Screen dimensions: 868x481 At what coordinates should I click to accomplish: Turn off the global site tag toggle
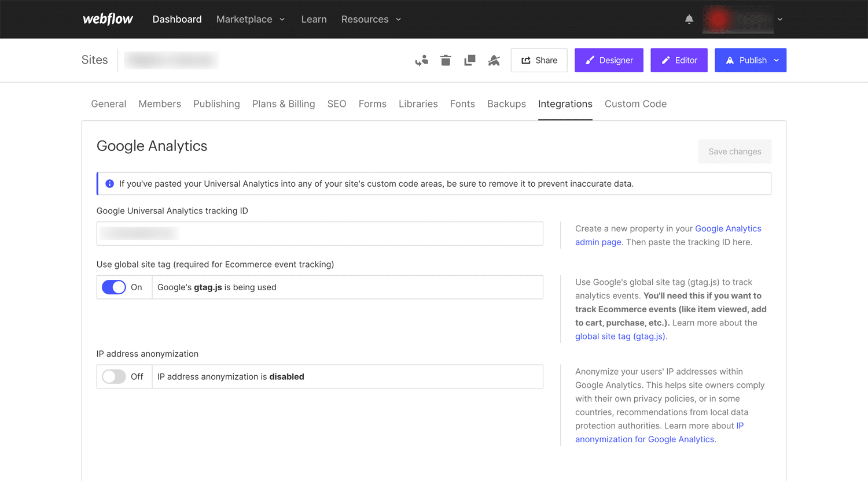114,287
